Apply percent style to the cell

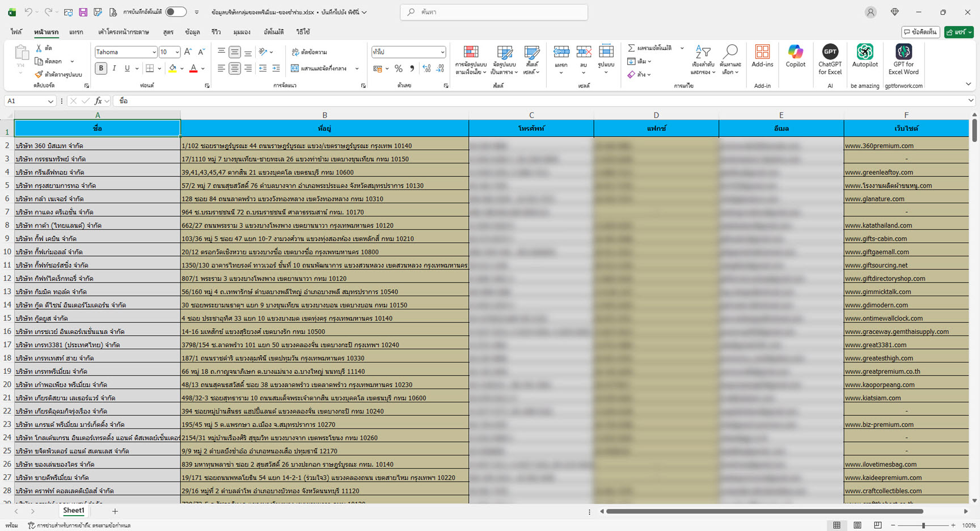tap(399, 69)
